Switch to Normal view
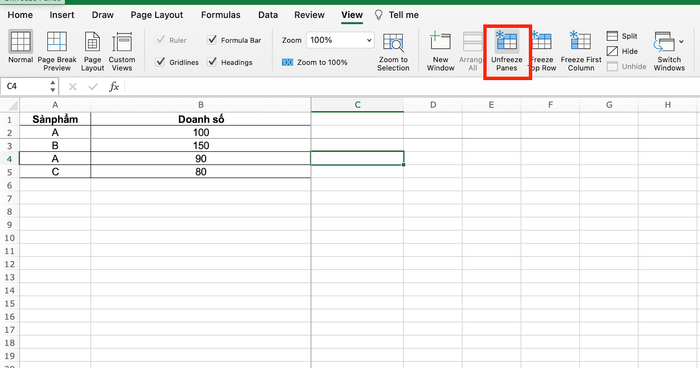This screenshot has width=700, height=368. coord(21,47)
